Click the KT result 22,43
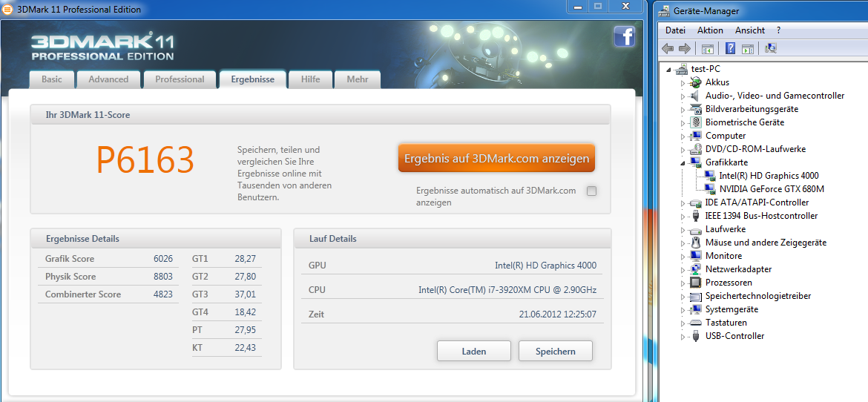Viewport: 868px width, 402px height. tap(246, 347)
